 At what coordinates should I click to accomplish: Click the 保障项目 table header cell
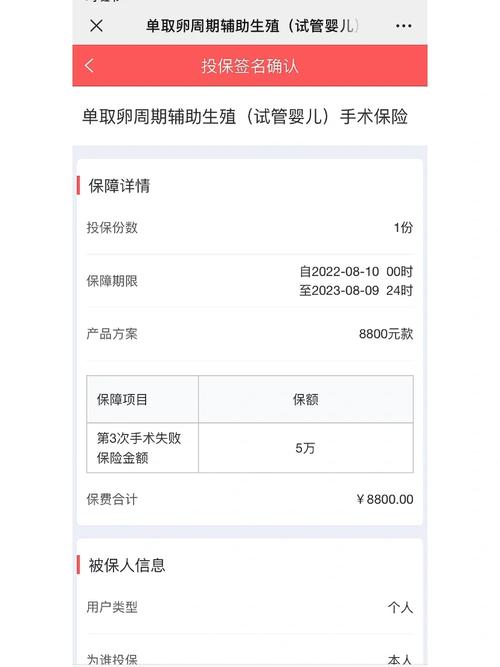click(143, 399)
